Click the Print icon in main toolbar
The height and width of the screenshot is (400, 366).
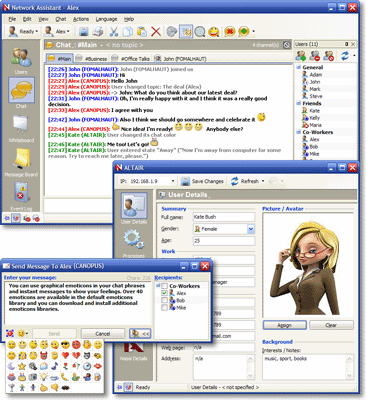[98, 32]
